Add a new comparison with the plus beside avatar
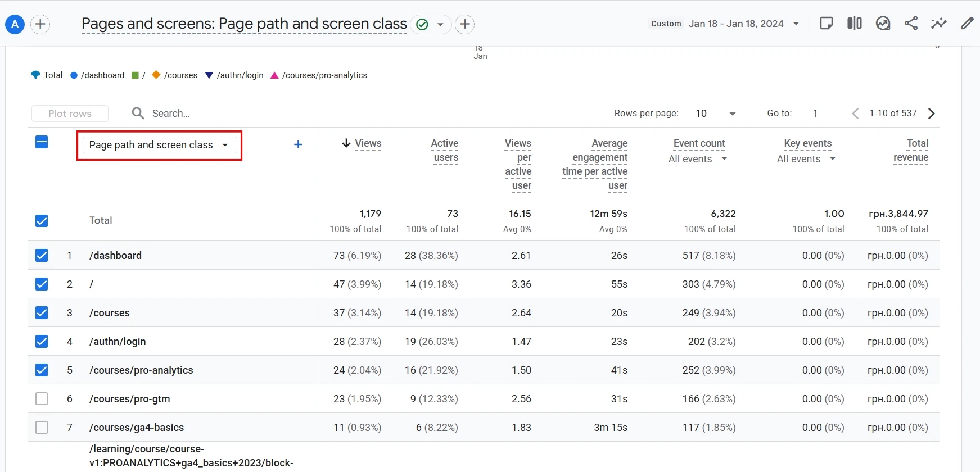 click(x=40, y=24)
